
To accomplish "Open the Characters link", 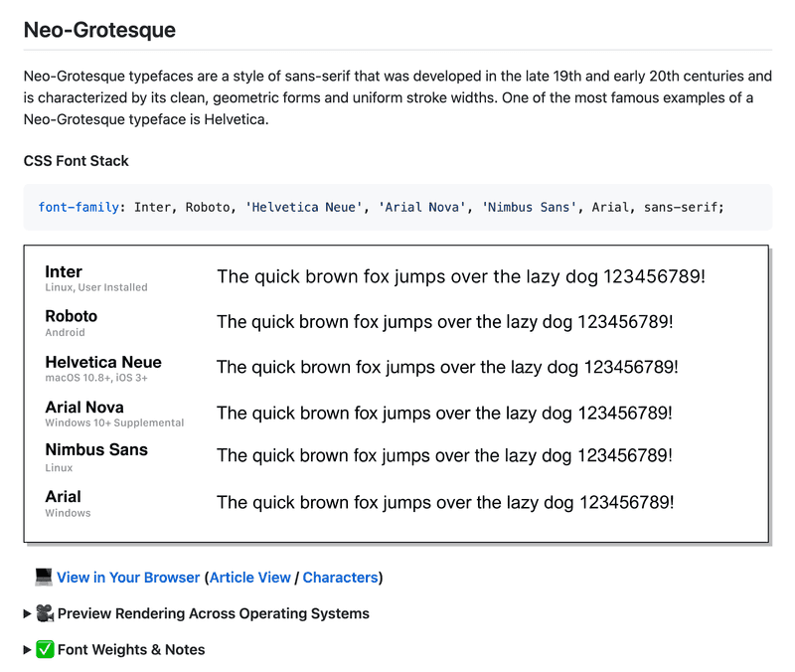I will (x=340, y=578).
